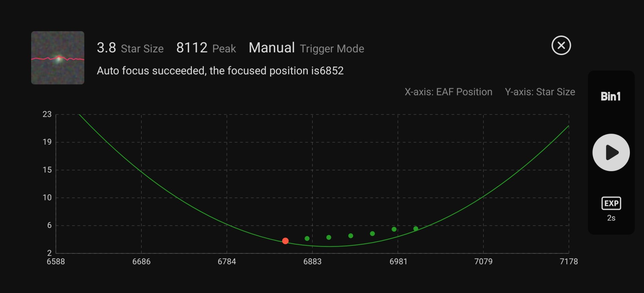Viewport: 644px width, 293px height.
Task: Select the rightmost green data point
Action: point(416,229)
